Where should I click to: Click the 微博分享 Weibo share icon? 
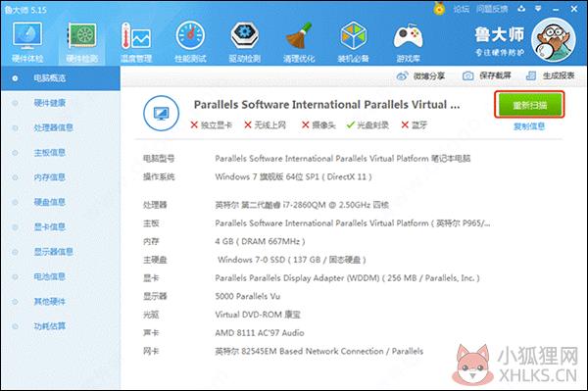click(x=403, y=76)
